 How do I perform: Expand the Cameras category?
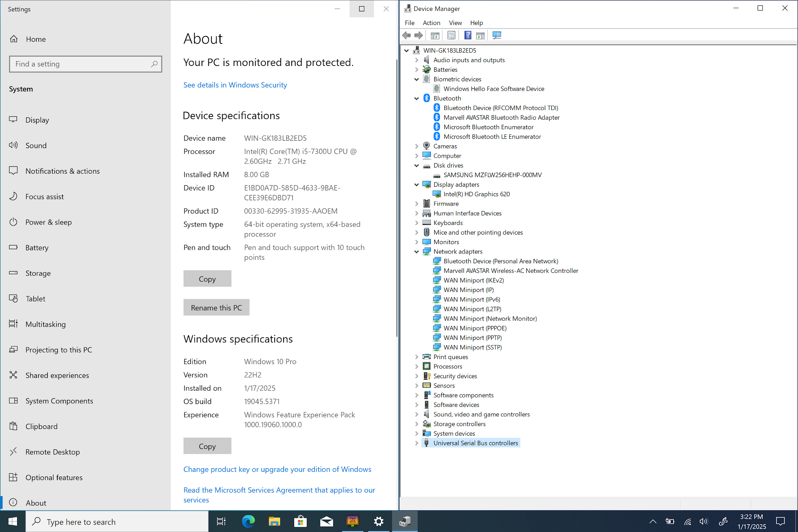[417, 146]
